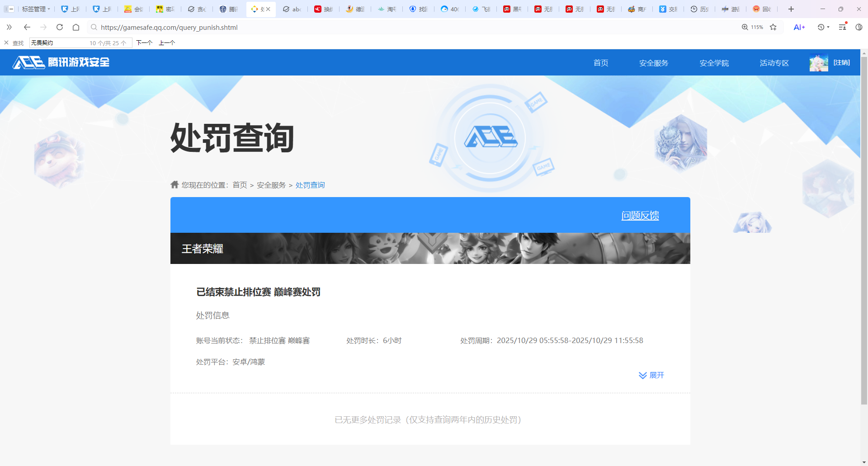Click the reading list icon near the avatar

(x=842, y=27)
